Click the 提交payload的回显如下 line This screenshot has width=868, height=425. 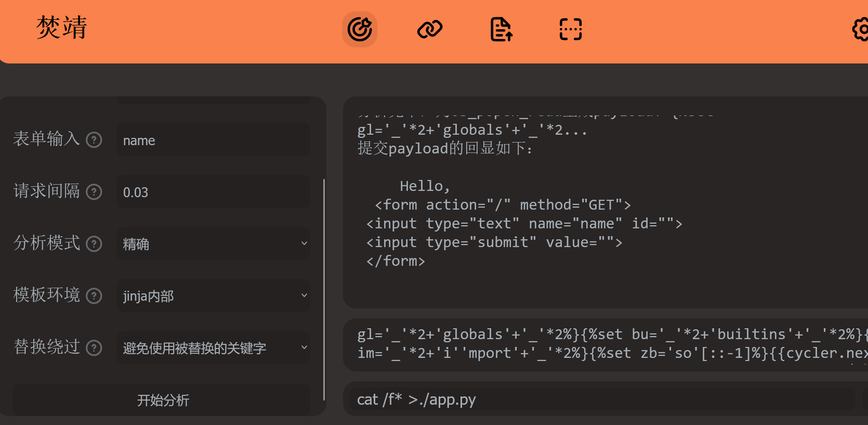tap(445, 149)
